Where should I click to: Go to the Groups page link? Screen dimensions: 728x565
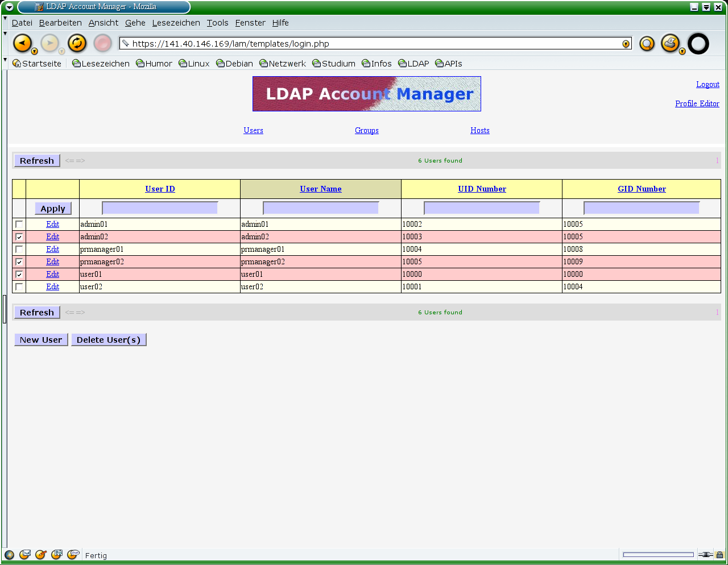pos(367,130)
